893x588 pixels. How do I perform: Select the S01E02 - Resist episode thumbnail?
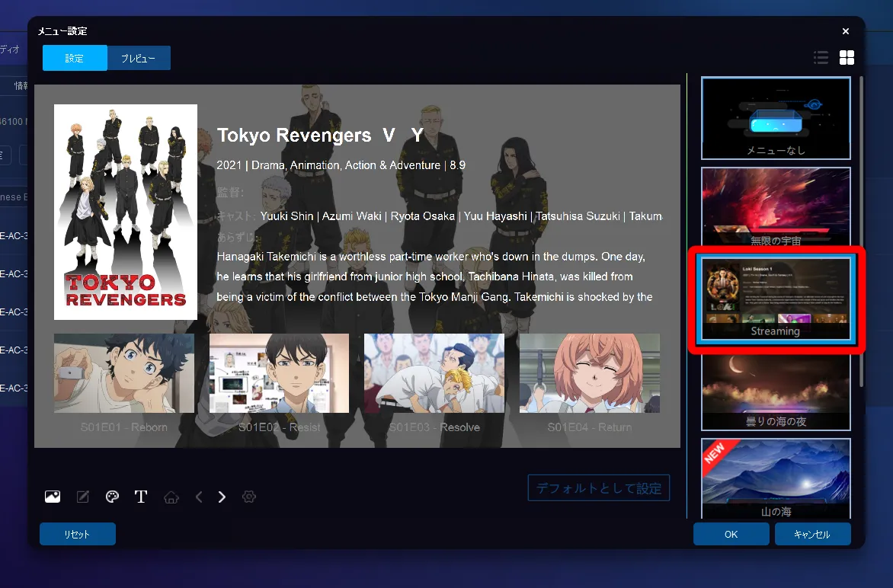click(279, 373)
